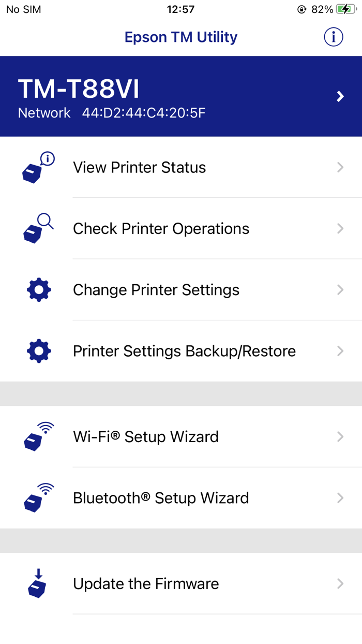
Task: Click the Printer Settings Backup/Restore gear icon
Action: coord(38,350)
